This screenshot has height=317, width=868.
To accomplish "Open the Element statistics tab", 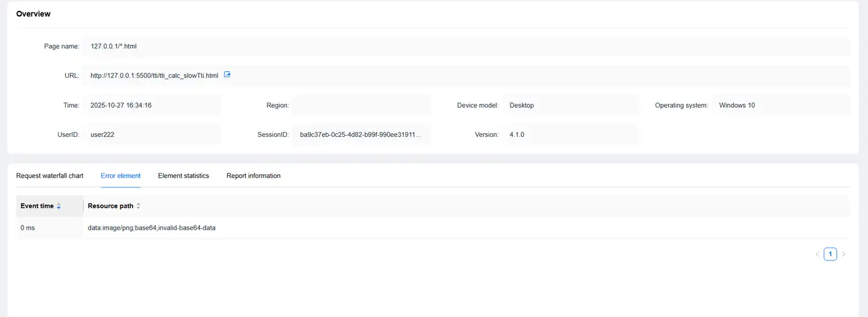I will 183,176.
